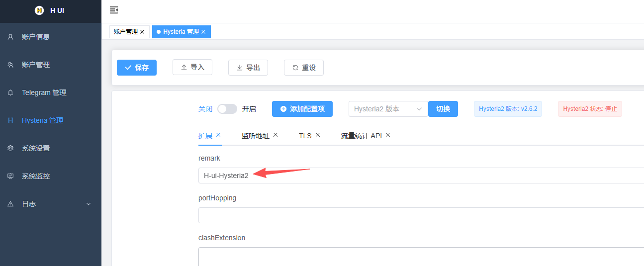Screen dimensions: 644x266
Task: Open 账户信息 in the sidebar
Action: click(x=36, y=37)
